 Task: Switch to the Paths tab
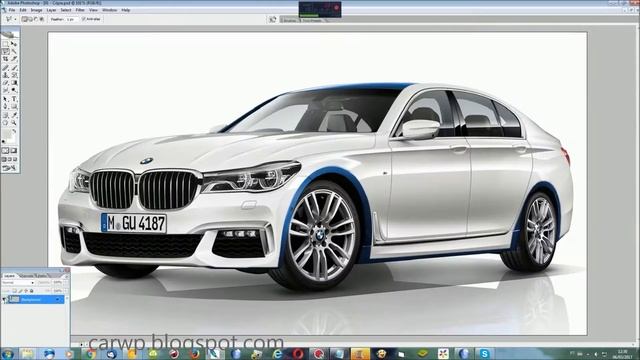coord(42,276)
